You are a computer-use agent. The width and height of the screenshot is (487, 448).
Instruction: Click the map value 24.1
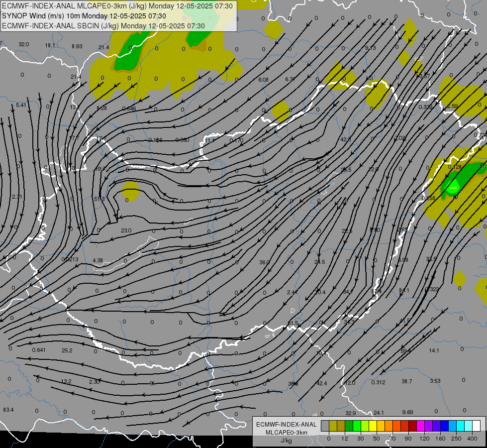click(379, 413)
